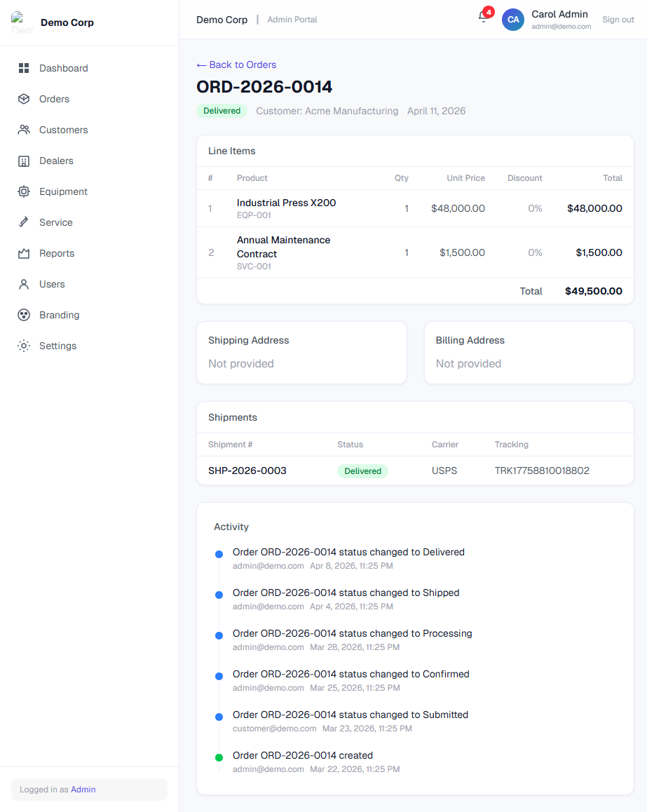Click activity entry changed to Processing
This screenshot has height=812, width=647.
(x=353, y=633)
